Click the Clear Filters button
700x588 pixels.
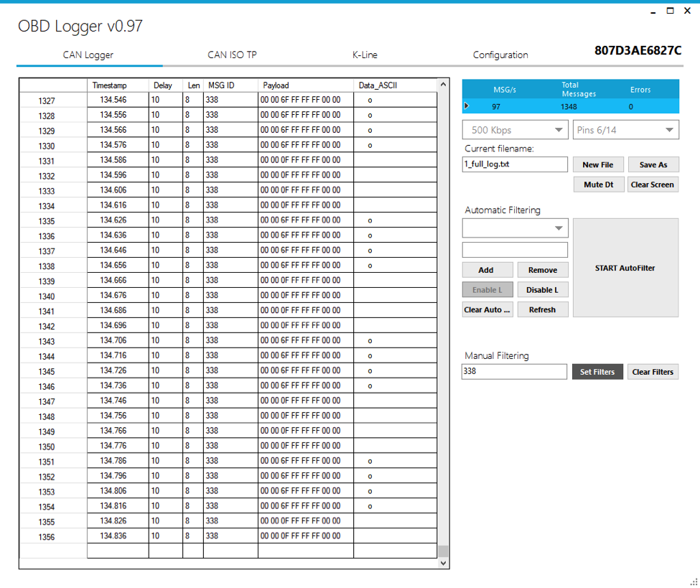pyautogui.click(x=653, y=372)
